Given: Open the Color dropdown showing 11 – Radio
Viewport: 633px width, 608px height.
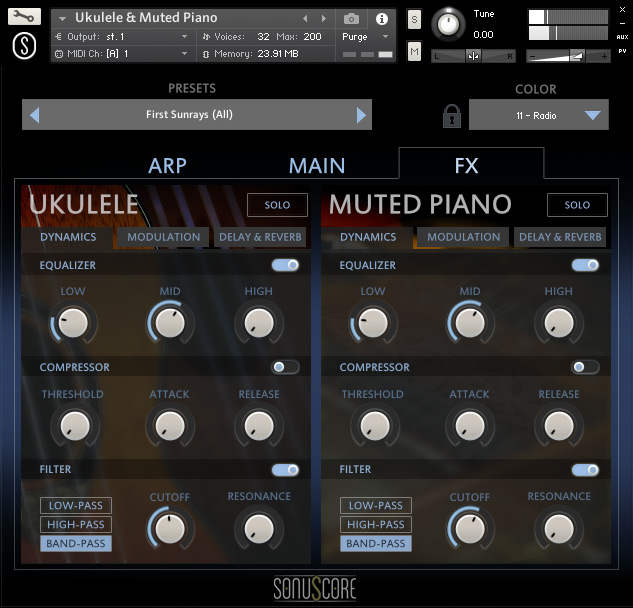Looking at the screenshot, I should coord(539,115).
